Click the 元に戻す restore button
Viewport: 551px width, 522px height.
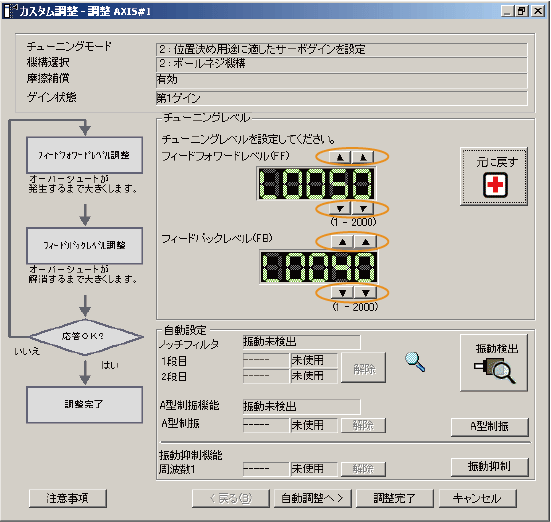[x=494, y=176]
